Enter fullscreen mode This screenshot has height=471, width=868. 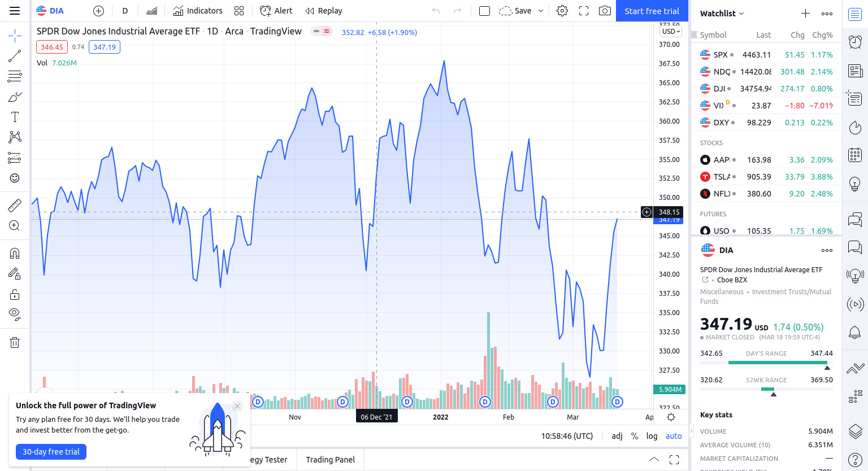[x=584, y=11]
